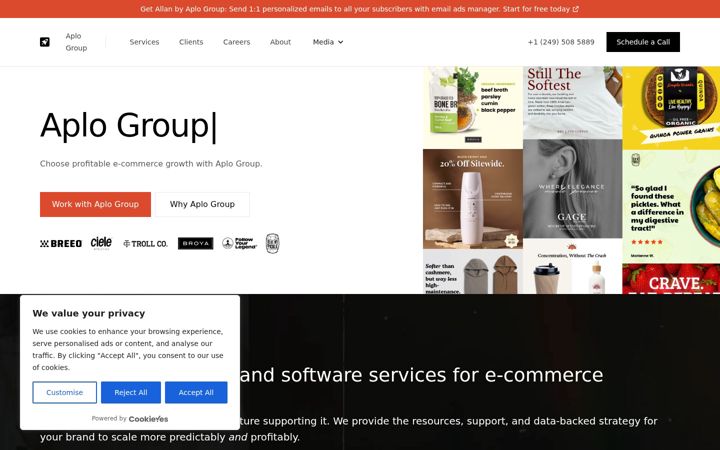720x450 pixels.
Task: Open the Get Allan promo banner link
Action: pyautogui.click(x=360, y=9)
